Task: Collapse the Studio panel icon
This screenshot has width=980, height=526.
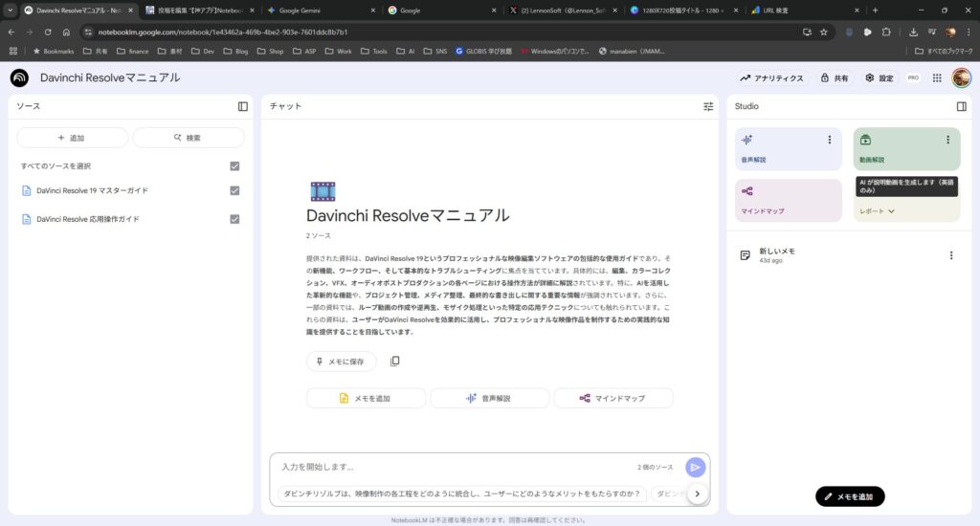Action: 961,106
